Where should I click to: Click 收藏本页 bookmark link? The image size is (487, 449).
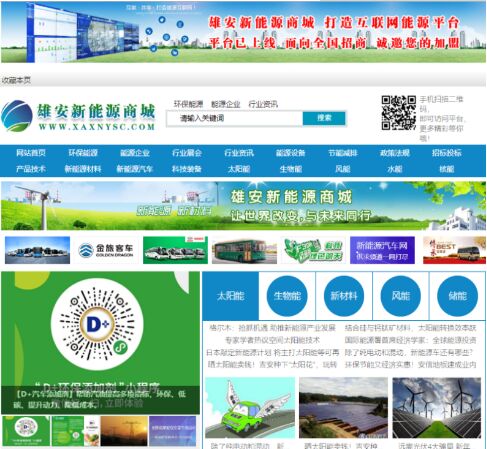(x=16, y=80)
